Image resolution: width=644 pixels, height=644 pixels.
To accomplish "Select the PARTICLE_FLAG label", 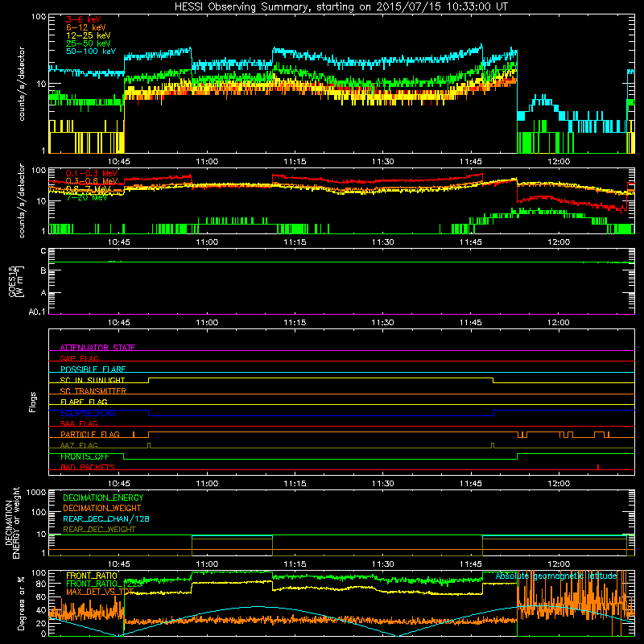I will 90,435.
